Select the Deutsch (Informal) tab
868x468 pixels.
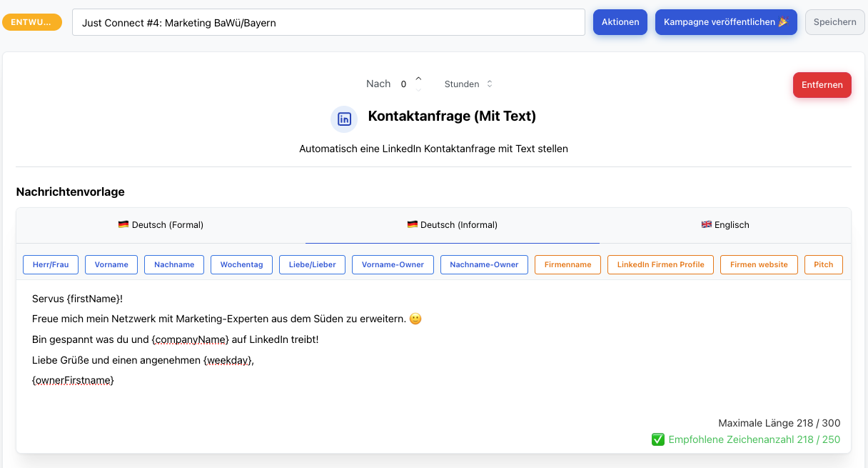pos(452,225)
